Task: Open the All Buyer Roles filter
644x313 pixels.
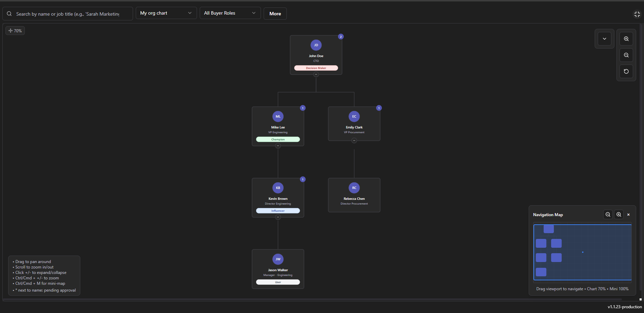Action: coord(230,13)
